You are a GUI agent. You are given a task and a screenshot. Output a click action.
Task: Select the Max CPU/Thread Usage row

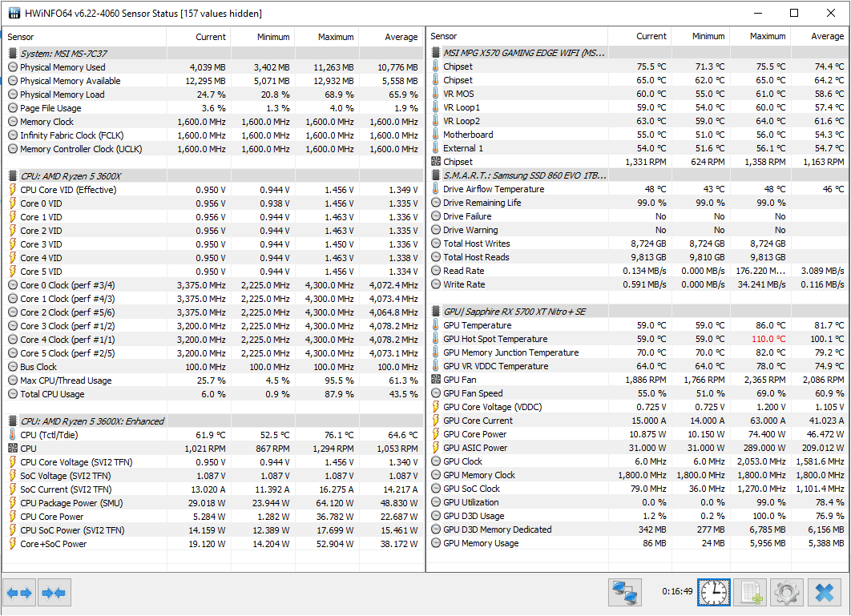click(213, 380)
